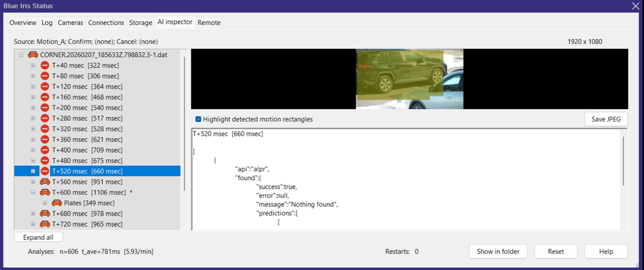Screen dimensions: 644x270
Task: Click the red no-entry icon at T+280 msec
Action: [x=45, y=118]
